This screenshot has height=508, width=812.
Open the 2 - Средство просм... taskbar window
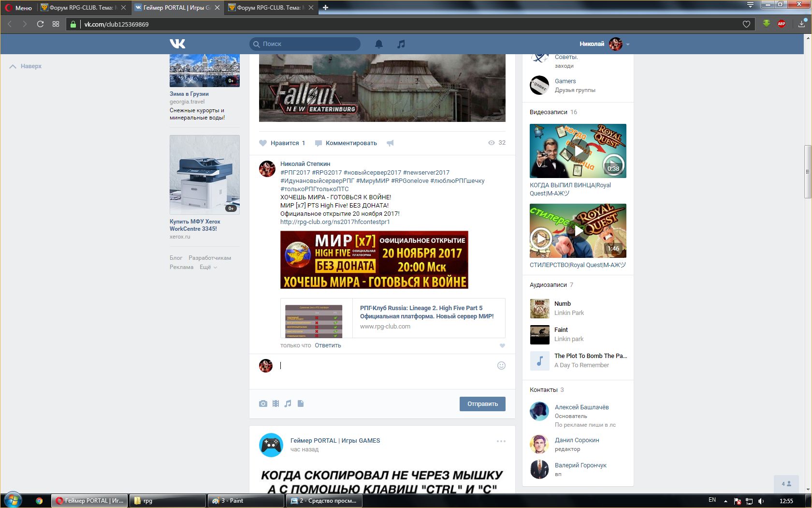point(325,501)
